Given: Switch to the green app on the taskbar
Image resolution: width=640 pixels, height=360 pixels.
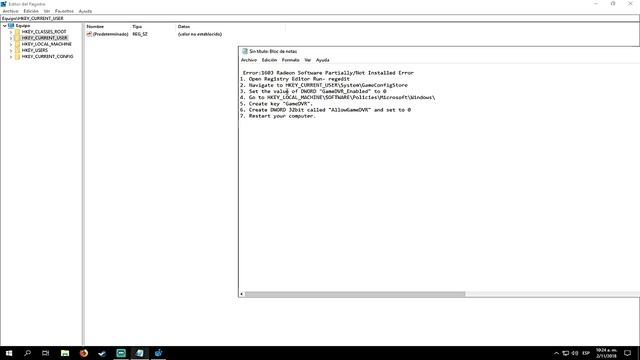Looking at the screenshot, I should point(121,353).
